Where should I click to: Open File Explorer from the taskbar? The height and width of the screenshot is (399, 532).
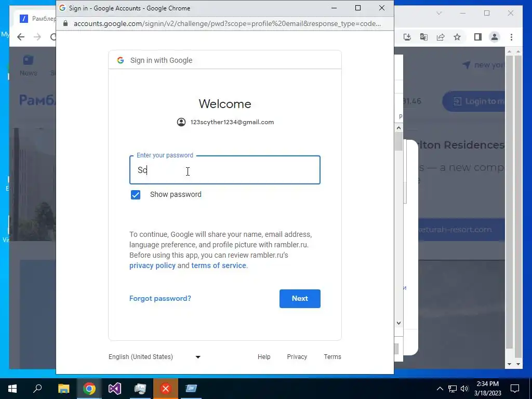63,389
